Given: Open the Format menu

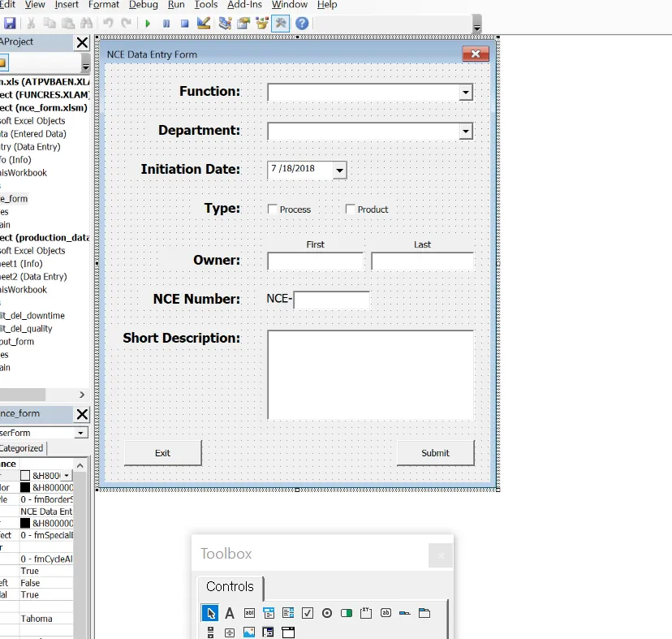Looking at the screenshot, I should point(103,5).
